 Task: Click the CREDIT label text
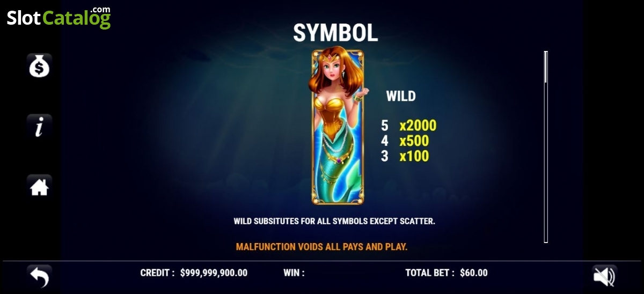point(157,273)
